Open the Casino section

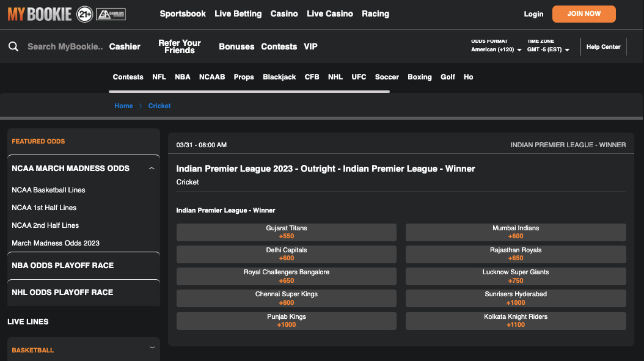point(284,13)
